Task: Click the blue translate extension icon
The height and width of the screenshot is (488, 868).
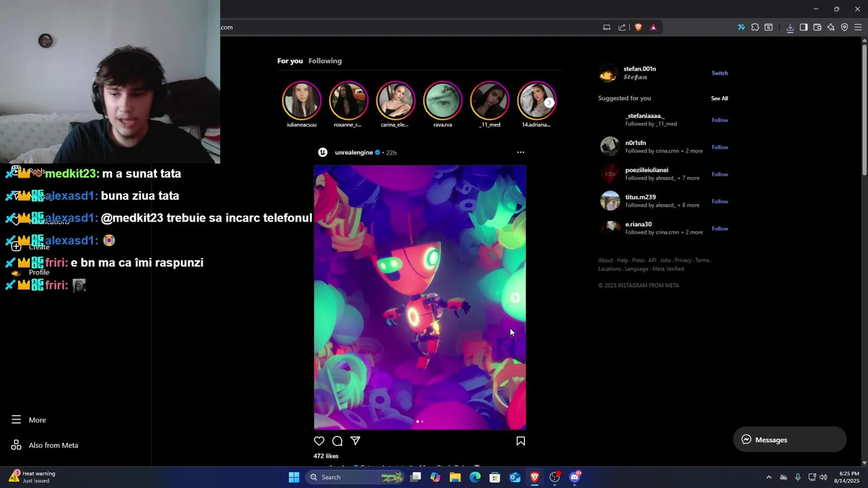Action: 741,27
